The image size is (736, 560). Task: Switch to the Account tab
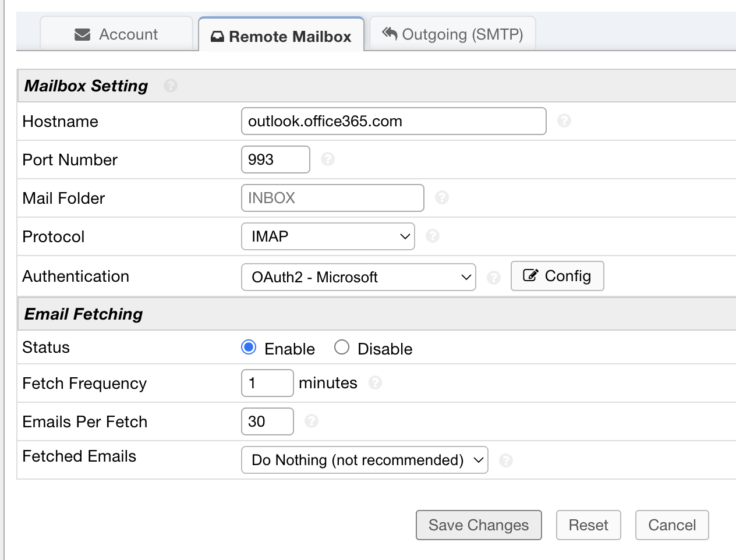116,34
